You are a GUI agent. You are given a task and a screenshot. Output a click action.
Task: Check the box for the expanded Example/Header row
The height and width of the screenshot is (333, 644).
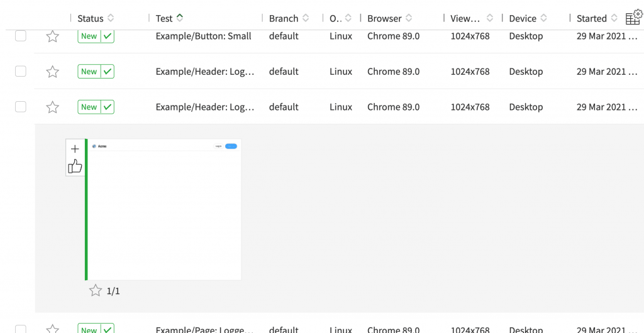[x=21, y=107]
